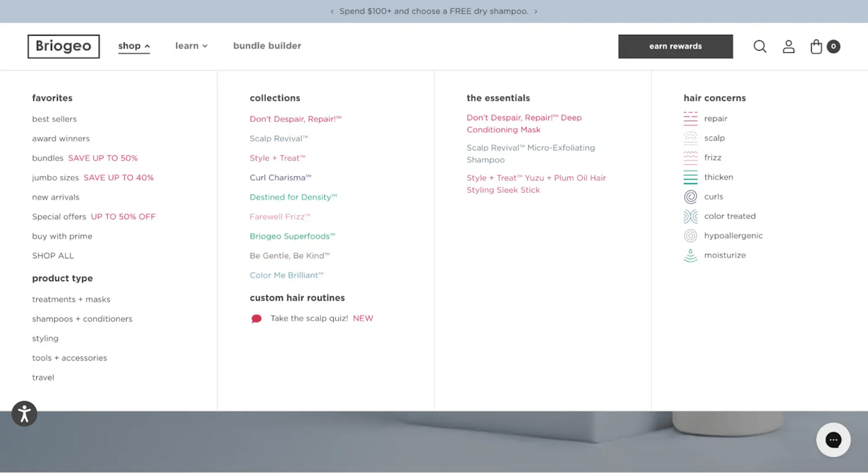Image resolution: width=868 pixels, height=473 pixels.
Task: Click the scalp hair concern icon
Action: point(690,138)
